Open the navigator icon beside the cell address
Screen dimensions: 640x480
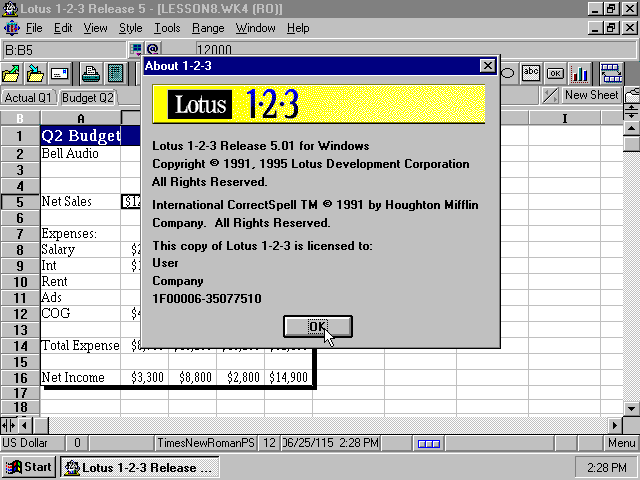[136, 50]
